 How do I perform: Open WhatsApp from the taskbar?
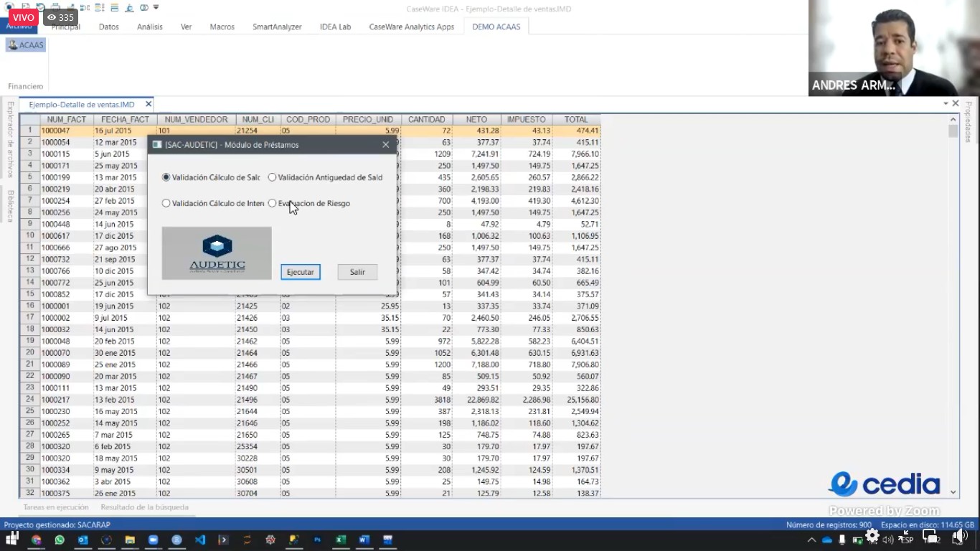pyautogui.click(x=60, y=540)
